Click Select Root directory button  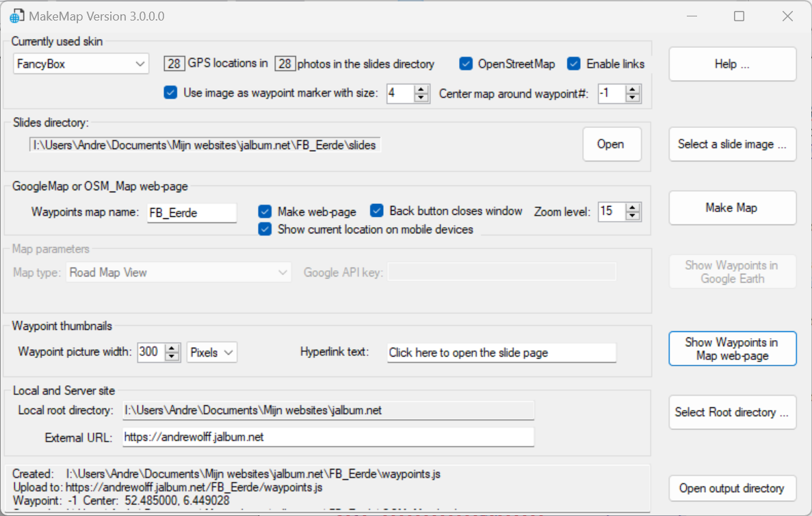[732, 412]
